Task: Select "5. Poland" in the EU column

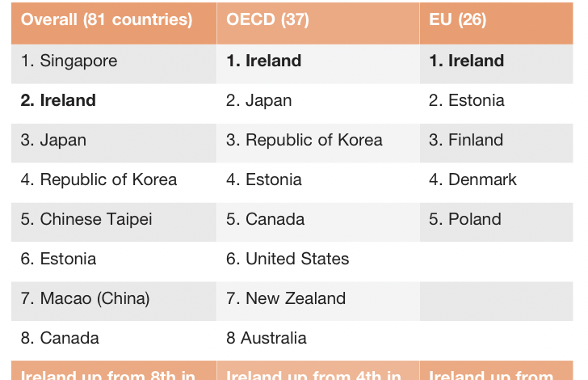Action: click(x=464, y=219)
